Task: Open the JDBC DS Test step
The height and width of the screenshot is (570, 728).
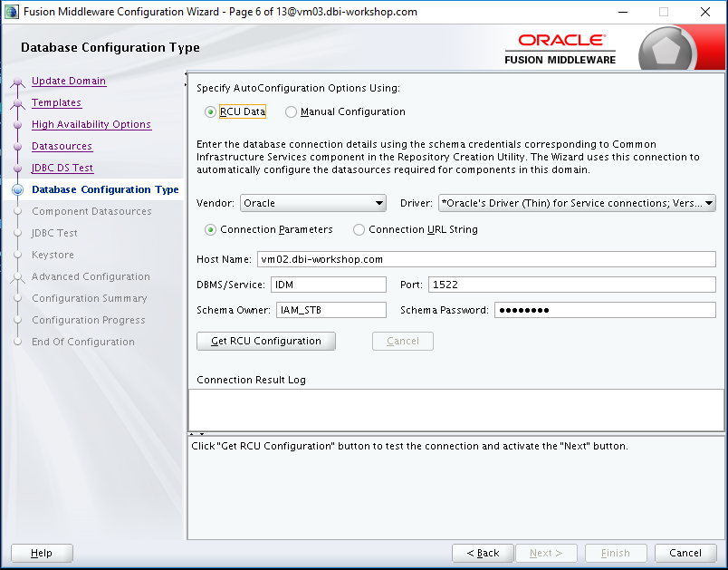Action: tap(62, 168)
